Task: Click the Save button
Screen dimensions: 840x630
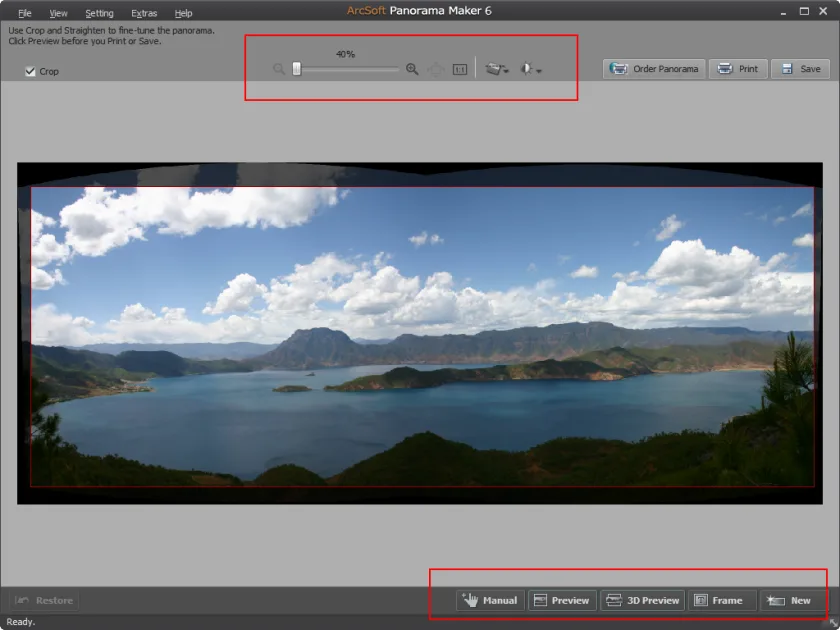Action: tap(800, 69)
